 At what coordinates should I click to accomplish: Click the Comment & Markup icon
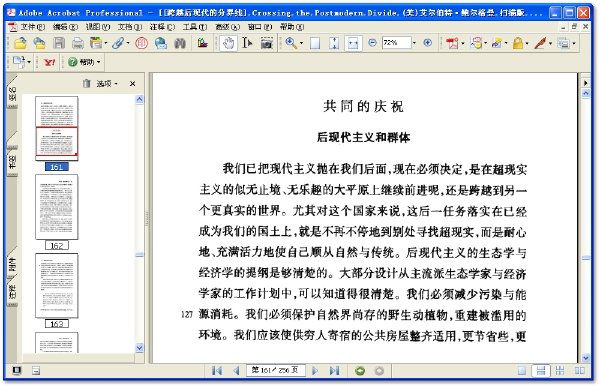click(x=476, y=43)
